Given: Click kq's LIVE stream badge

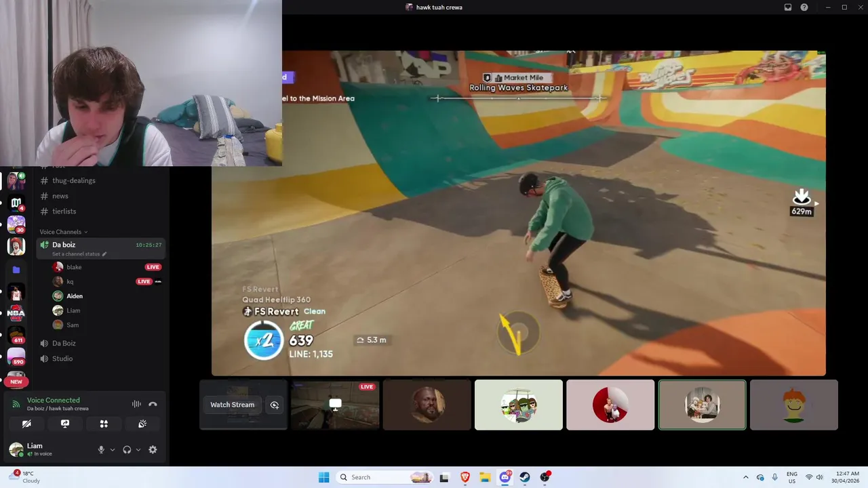Looking at the screenshot, I should [x=144, y=281].
